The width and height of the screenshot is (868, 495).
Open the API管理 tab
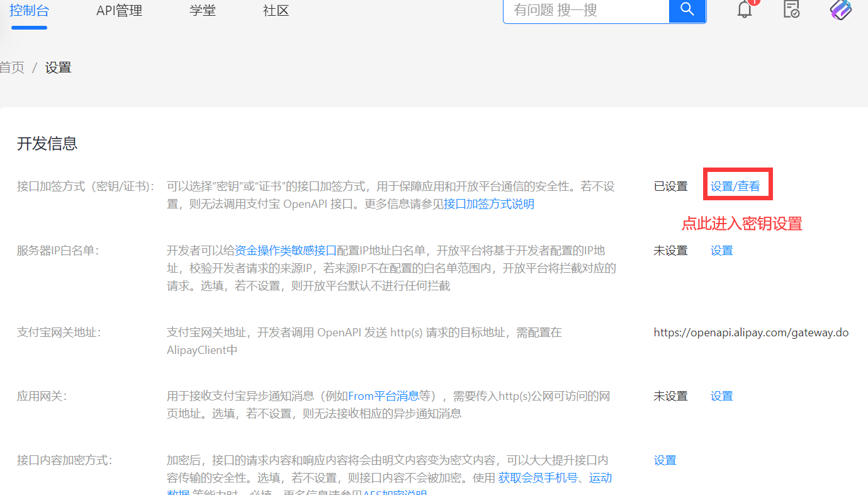119,11
